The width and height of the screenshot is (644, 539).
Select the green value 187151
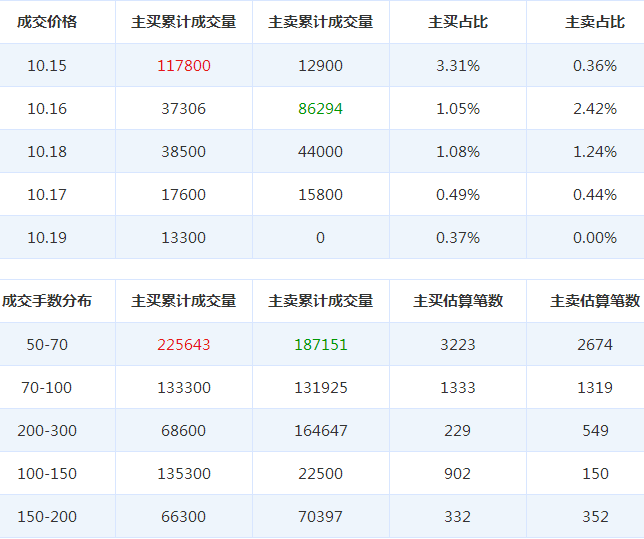321,345
